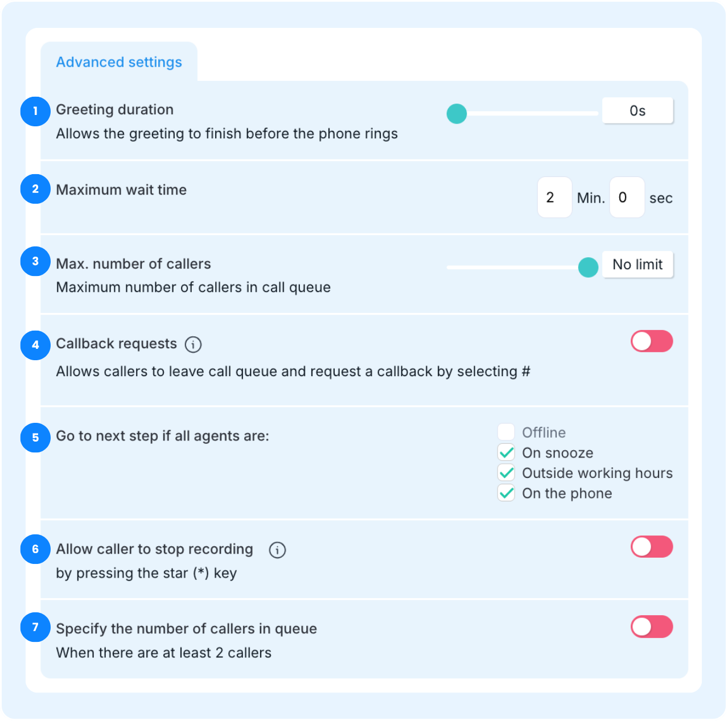Click the seconds field of Maximum wait time

point(627,197)
